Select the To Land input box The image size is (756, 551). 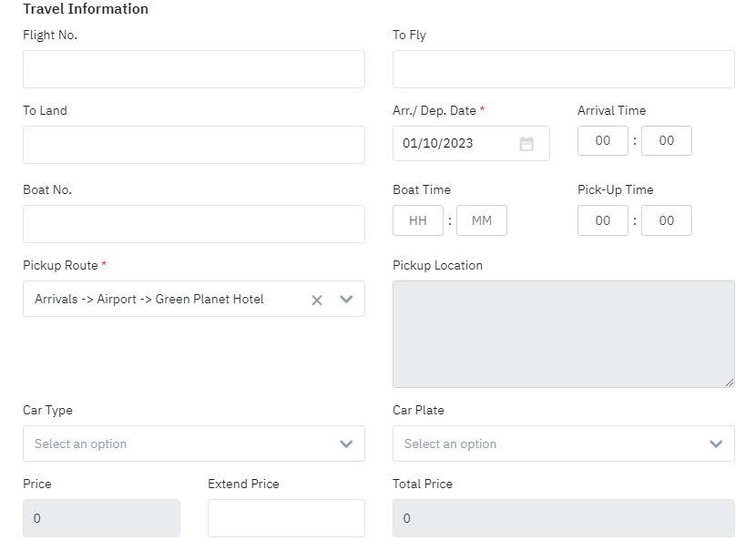pyautogui.click(x=193, y=145)
